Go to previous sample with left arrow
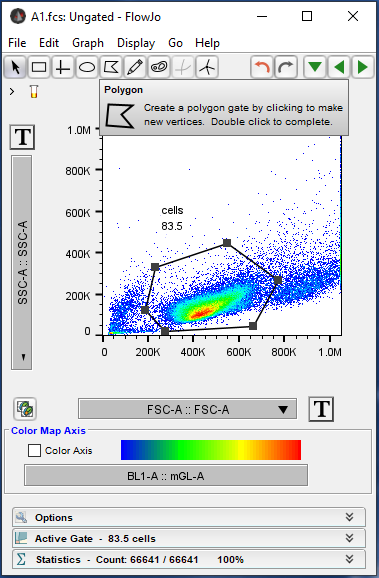Image resolution: width=379 pixels, height=578 pixels. [x=339, y=67]
